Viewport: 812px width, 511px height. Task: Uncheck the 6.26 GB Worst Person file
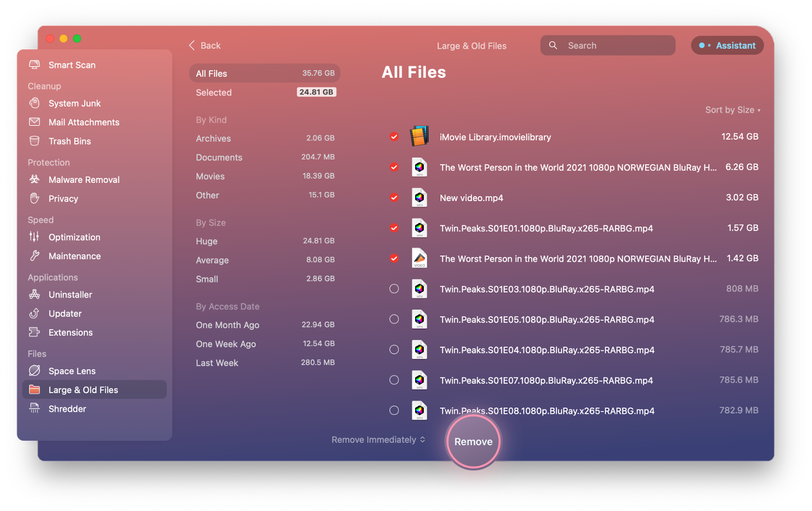tap(394, 167)
